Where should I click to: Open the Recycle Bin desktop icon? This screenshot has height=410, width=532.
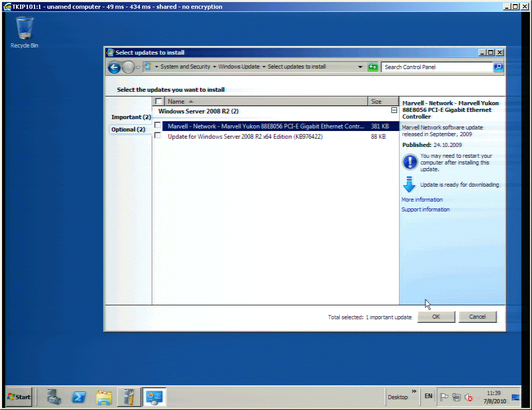point(24,32)
